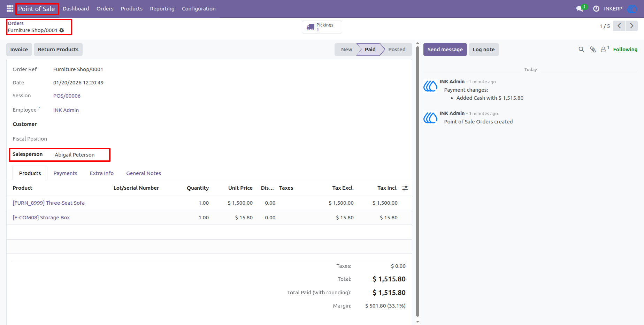
Task: Open the Pickings truck smart button
Action: (322, 27)
